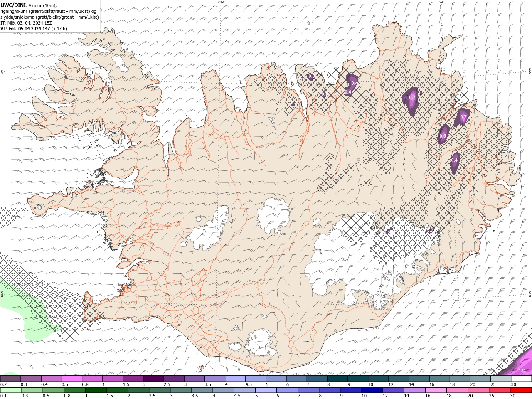
Task: Pick the 30 bright red swatch, rain scale
Action: (521, 390)
